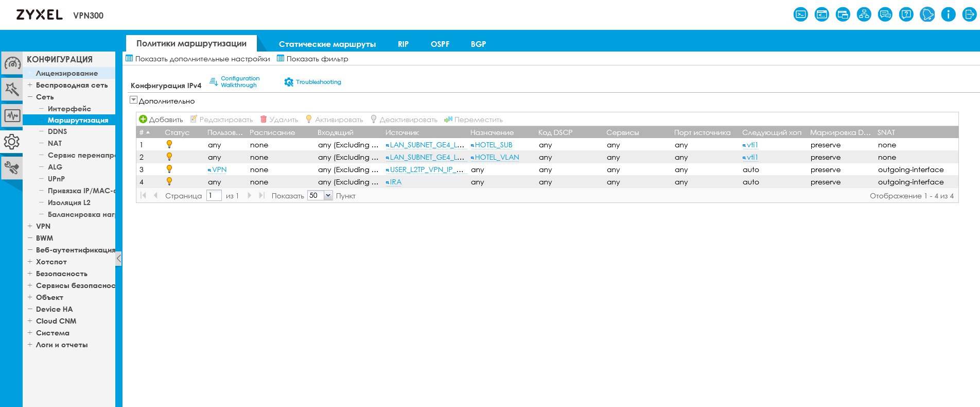Expand the Cloud CNM tree node
Screen dimensions: 980x407
click(x=30, y=321)
